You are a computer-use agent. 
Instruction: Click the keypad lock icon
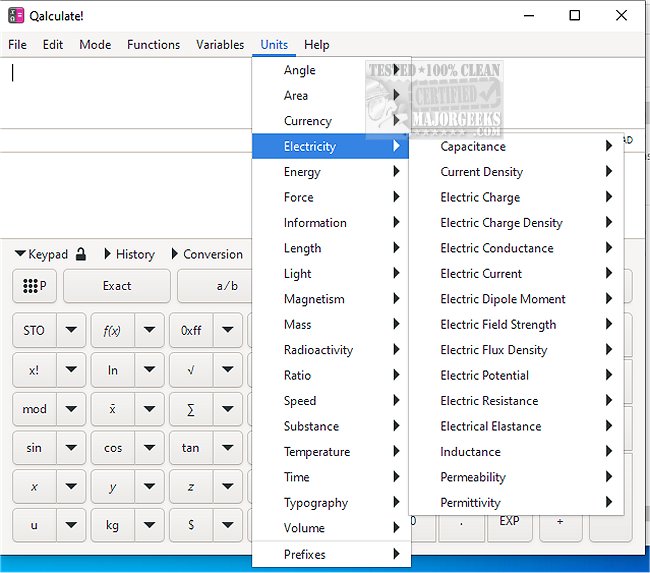click(x=81, y=254)
